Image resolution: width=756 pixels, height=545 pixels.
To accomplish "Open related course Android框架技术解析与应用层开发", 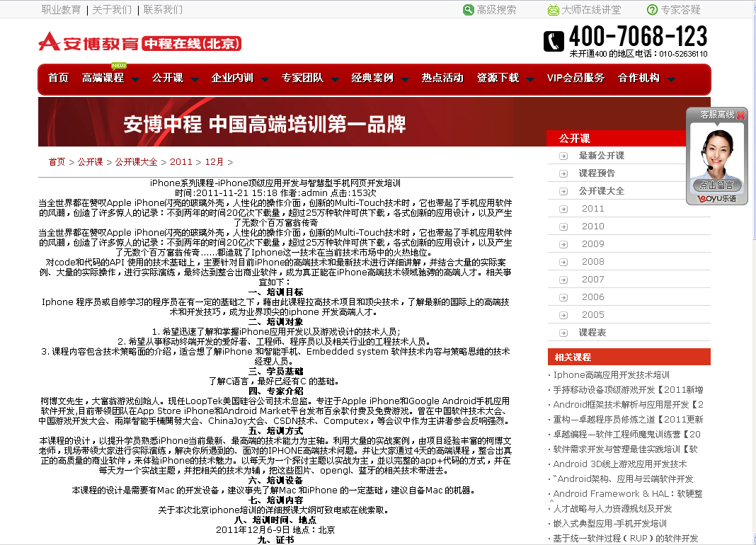I will click(x=629, y=405).
